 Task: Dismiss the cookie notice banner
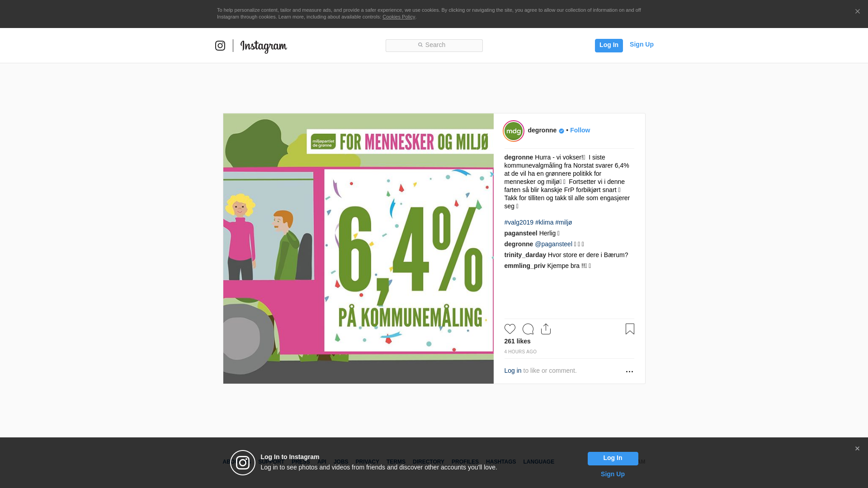coord(857,12)
